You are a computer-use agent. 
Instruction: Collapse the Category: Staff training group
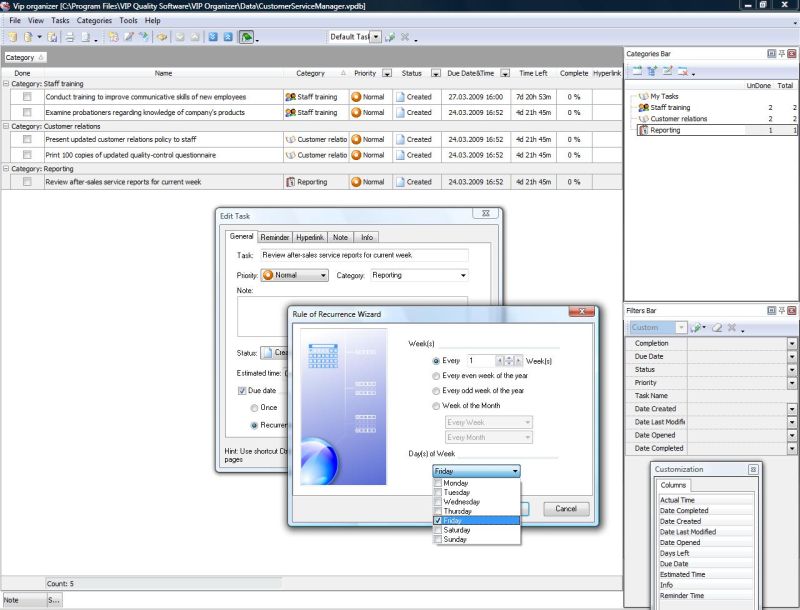point(6,84)
